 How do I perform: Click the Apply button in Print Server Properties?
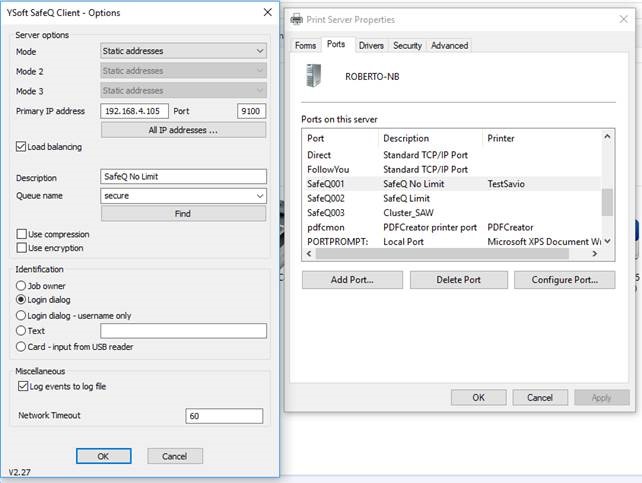[x=601, y=397]
